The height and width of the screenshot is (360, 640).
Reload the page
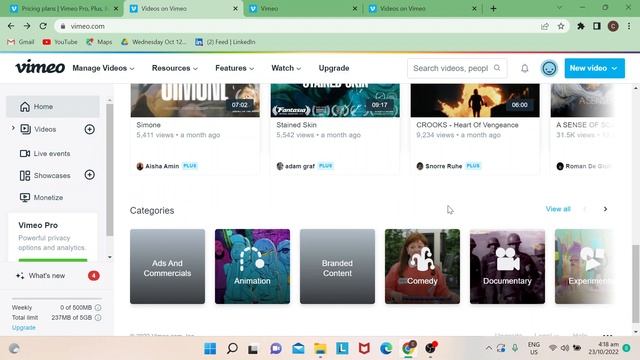[43, 26]
